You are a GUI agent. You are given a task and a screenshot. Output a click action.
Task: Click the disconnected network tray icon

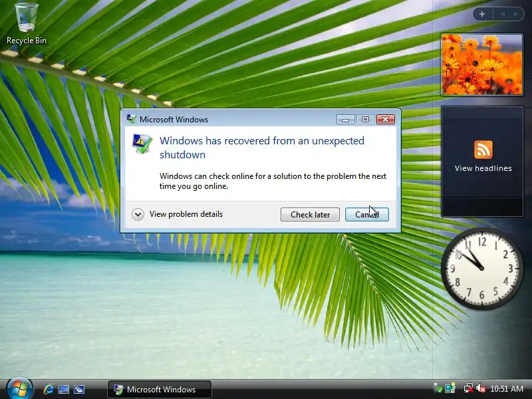click(469, 388)
